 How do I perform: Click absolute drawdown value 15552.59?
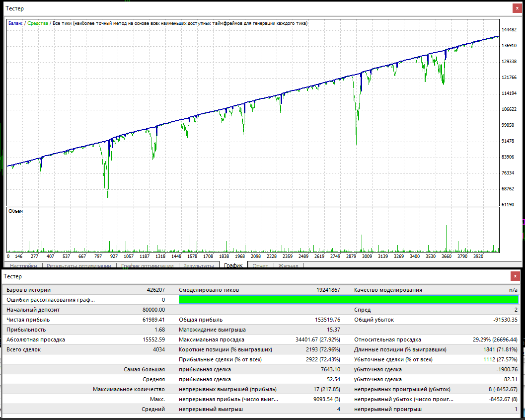coord(153,339)
